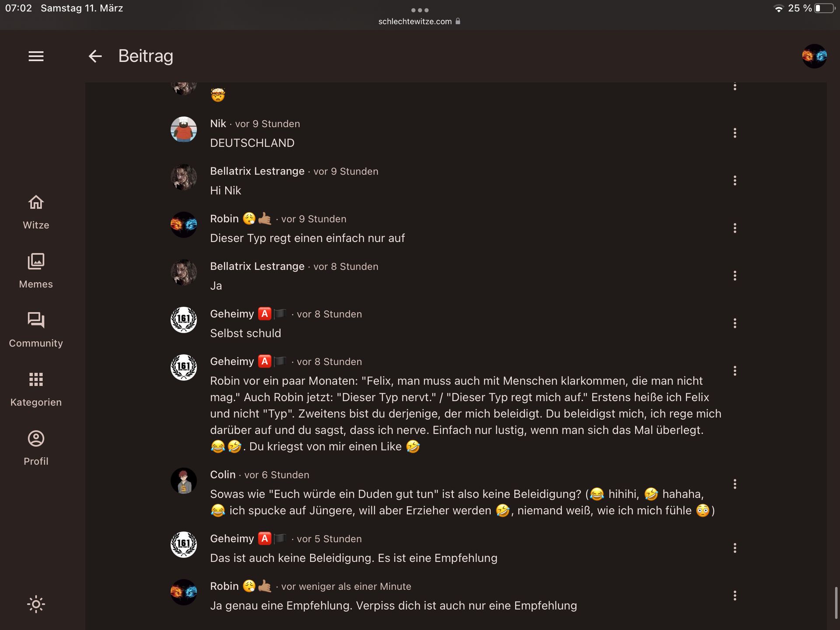Open the Kategorien grid icon

36,379
